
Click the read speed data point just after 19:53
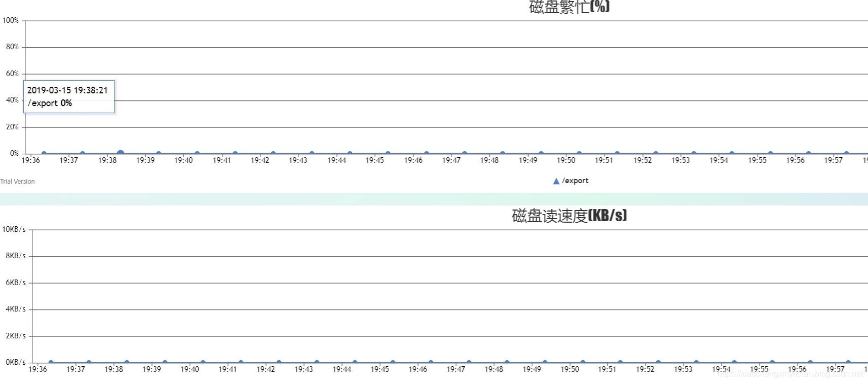(x=696, y=362)
